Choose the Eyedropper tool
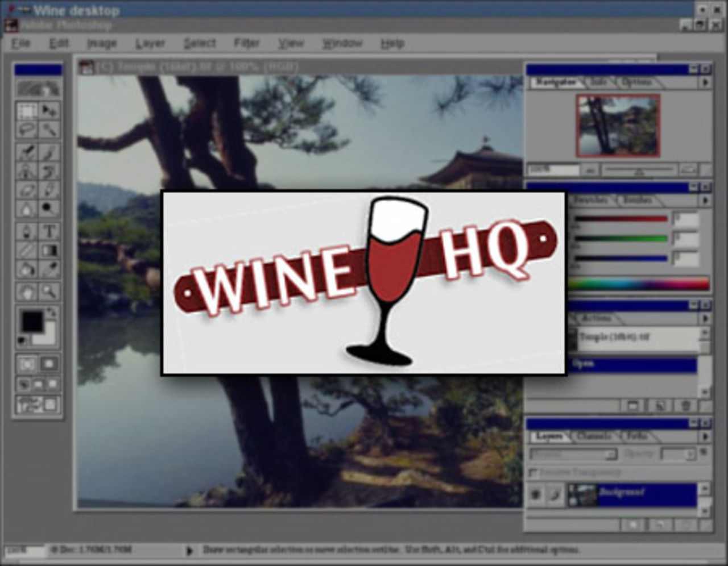 coord(48,269)
